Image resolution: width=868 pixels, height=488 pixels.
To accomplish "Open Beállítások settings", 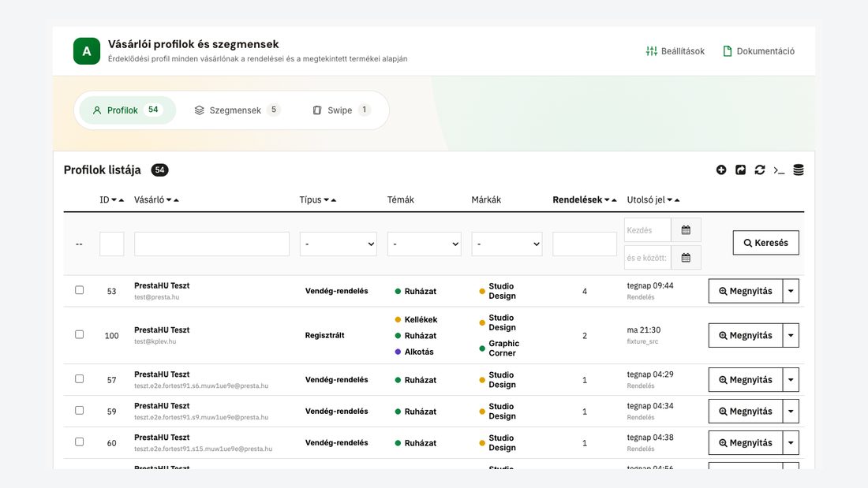I will pyautogui.click(x=675, y=51).
